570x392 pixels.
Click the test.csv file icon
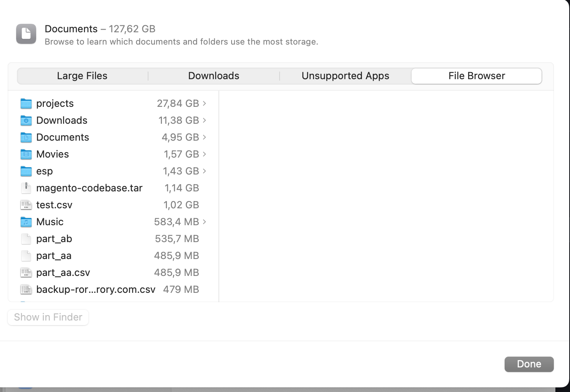pyautogui.click(x=26, y=205)
